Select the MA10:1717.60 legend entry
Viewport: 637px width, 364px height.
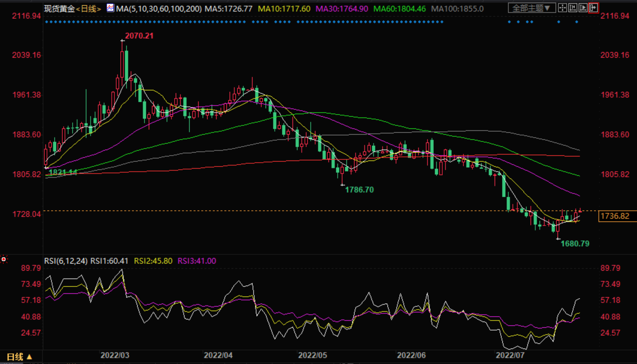[284, 9]
